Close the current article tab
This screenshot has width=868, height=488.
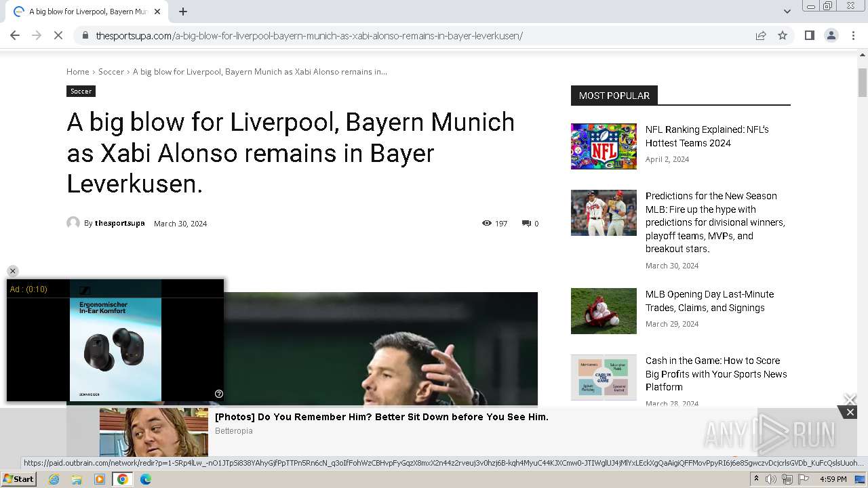point(157,12)
